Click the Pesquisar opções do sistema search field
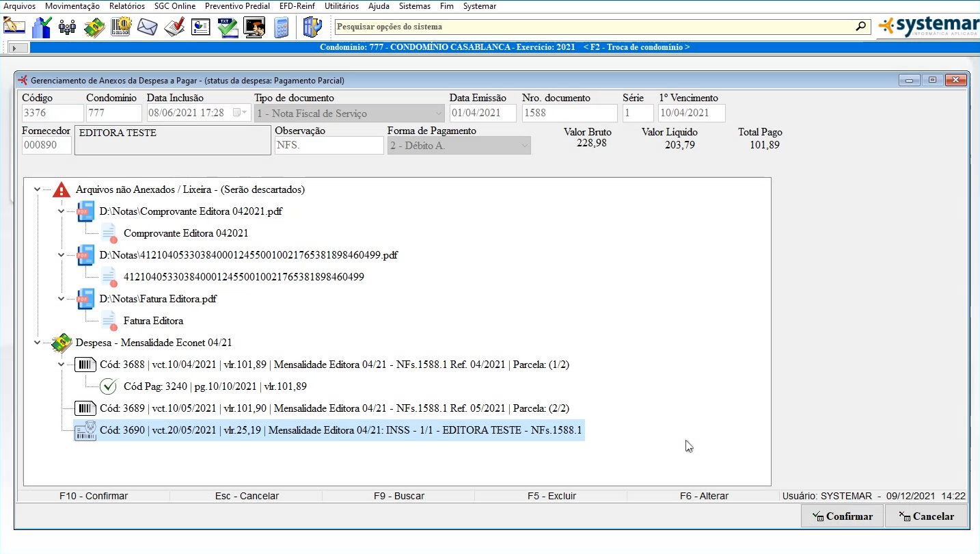 click(x=595, y=27)
